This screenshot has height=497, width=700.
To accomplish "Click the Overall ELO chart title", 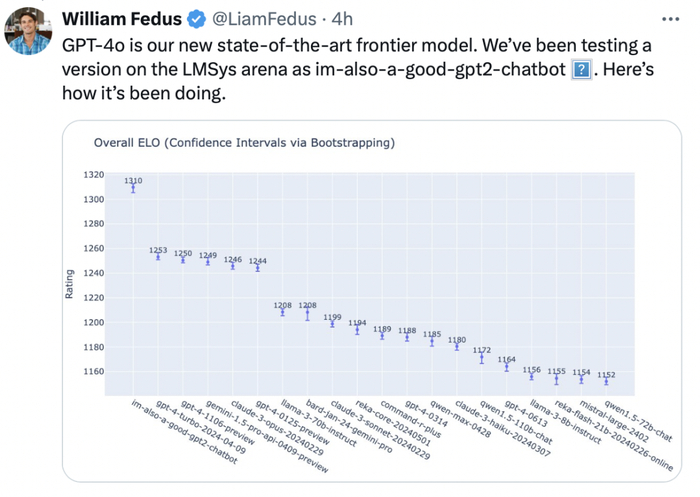I will [x=244, y=142].
